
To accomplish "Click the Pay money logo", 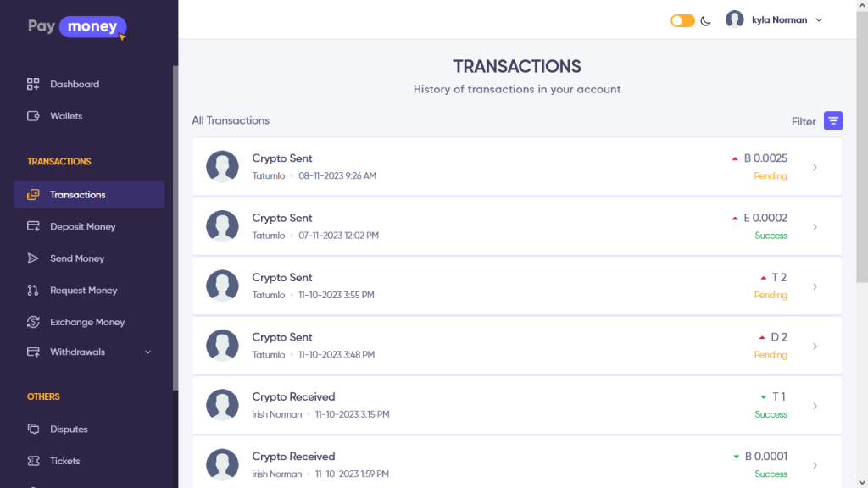I will 77,26.
